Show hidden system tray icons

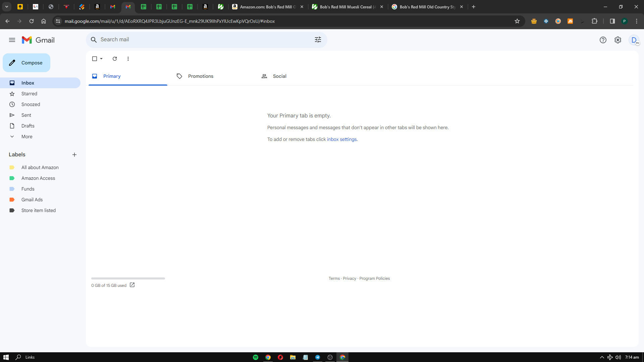click(602, 357)
